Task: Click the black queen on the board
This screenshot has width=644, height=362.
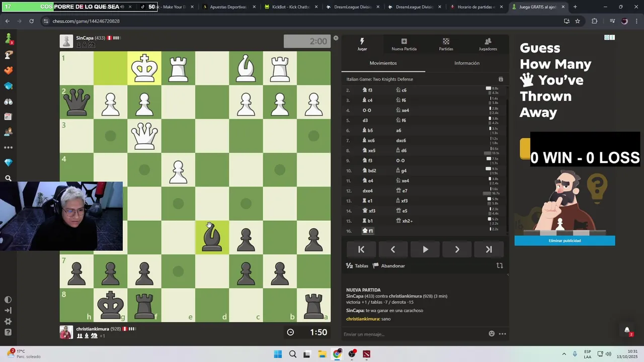Action: tap(76, 102)
